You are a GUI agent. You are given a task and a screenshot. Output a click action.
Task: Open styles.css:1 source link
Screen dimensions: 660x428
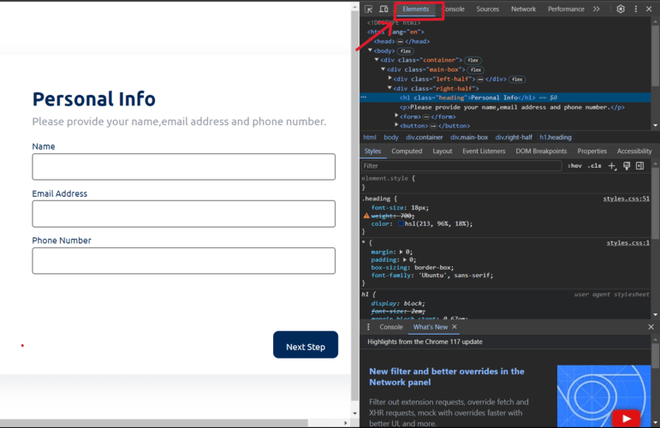[628, 243]
